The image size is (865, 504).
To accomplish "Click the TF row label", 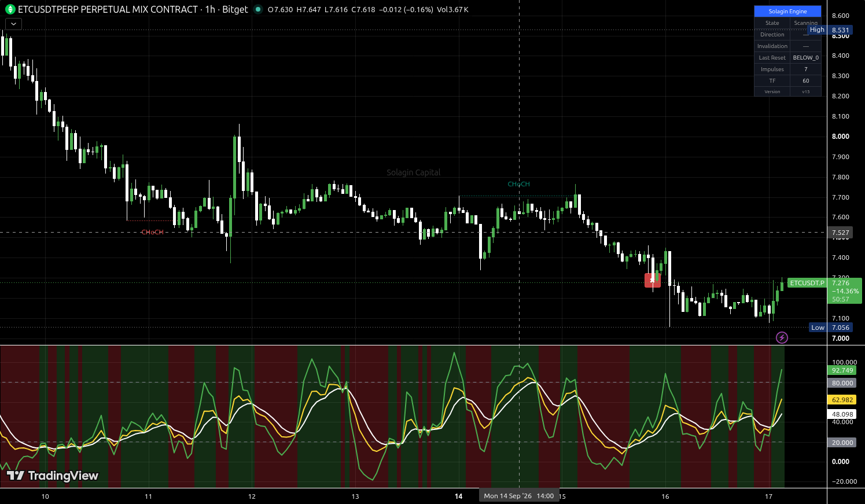I will [772, 81].
